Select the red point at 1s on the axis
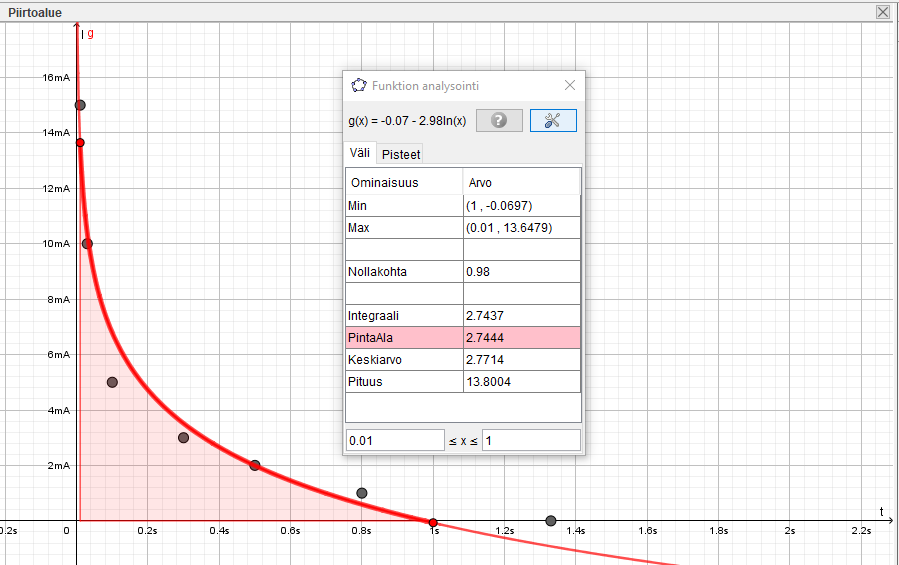 click(x=433, y=522)
